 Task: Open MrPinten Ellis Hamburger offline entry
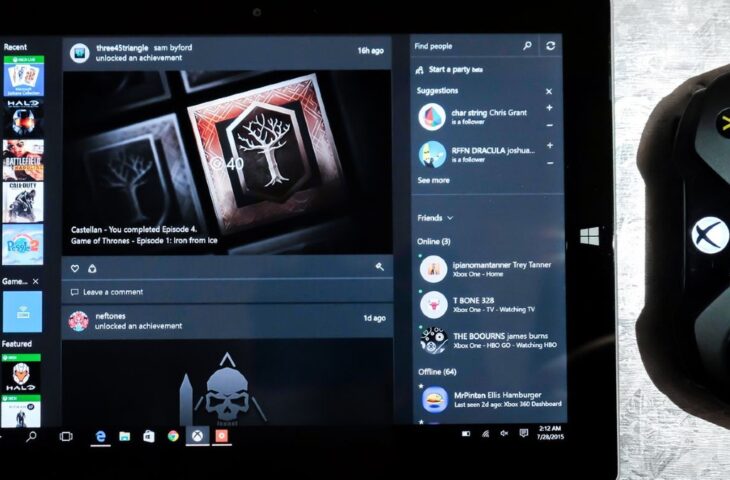[489, 399]
